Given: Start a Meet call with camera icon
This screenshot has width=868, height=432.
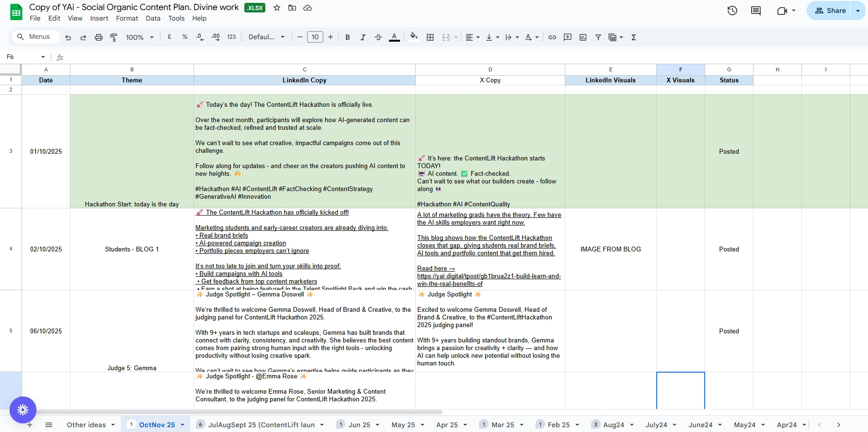Looking at the screenshot, I should coord(782,11).
